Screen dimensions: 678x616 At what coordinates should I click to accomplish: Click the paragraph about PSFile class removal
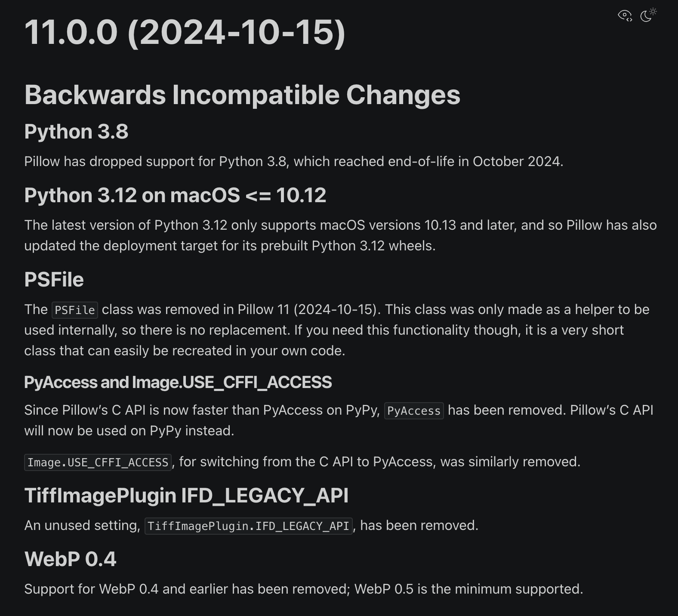(337, 330)
